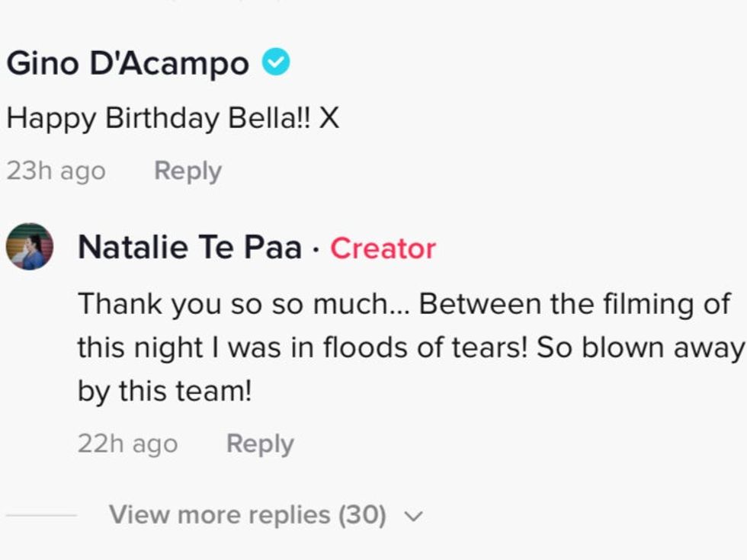The height and width of the screenshot is (560, 747).
Task: Click the 22h ago timestamp
Action: click(x=127, y=443)
